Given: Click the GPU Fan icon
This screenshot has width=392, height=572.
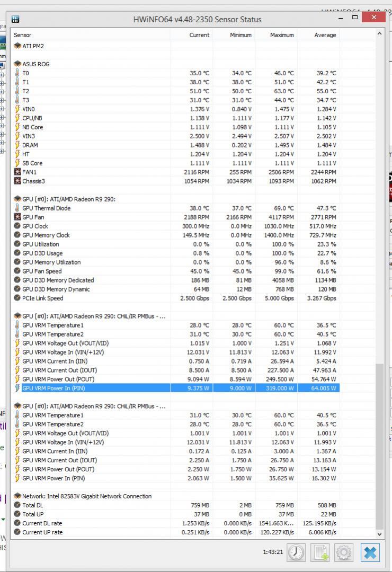Looking at the screenshot, I should coord(17,217).
